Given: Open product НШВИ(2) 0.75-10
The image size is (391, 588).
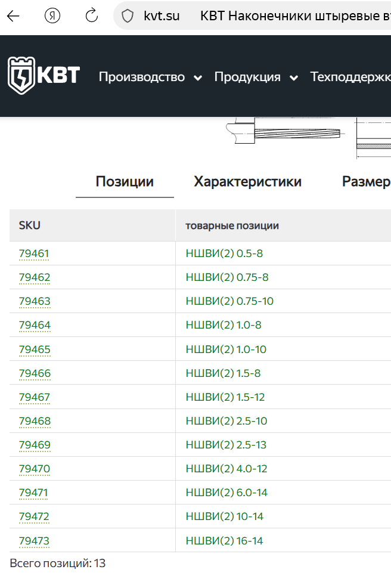Looking at the screenshot, I should point(229,301).
